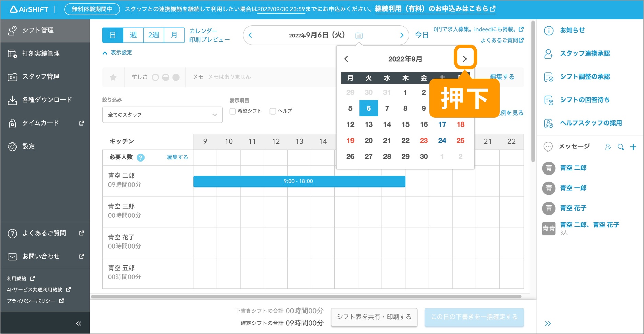Open the スタッフ管理 sidebar icon

(x=12, y=77)
